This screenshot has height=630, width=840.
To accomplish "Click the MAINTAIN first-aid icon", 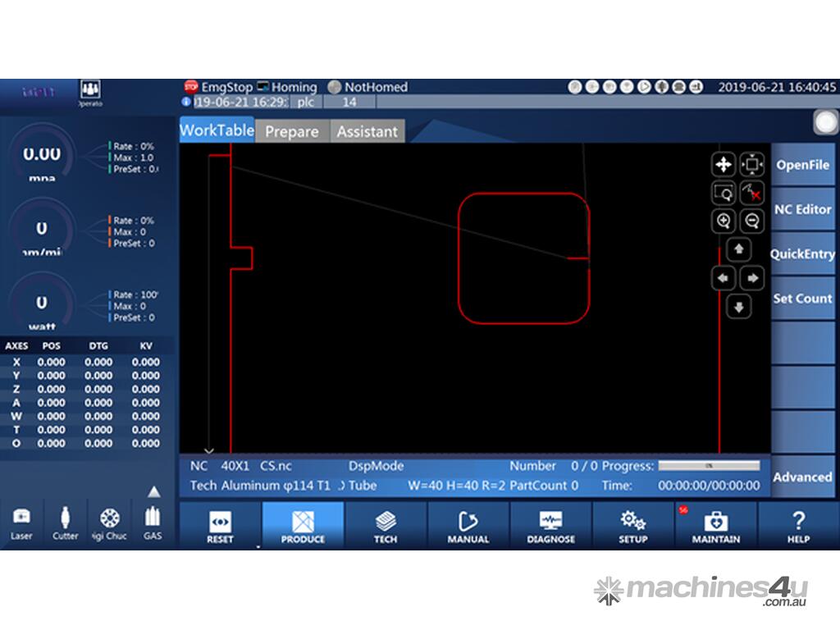I will (715, 522).
